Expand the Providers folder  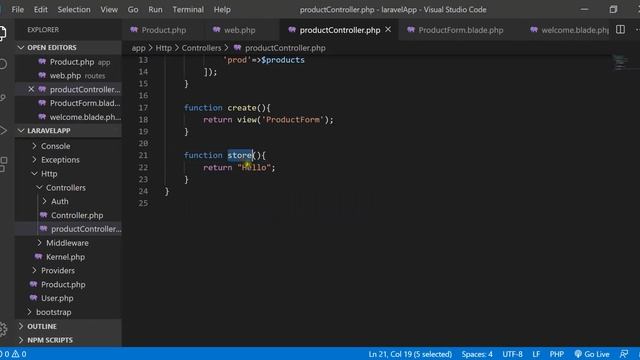(x=58, y=270)
